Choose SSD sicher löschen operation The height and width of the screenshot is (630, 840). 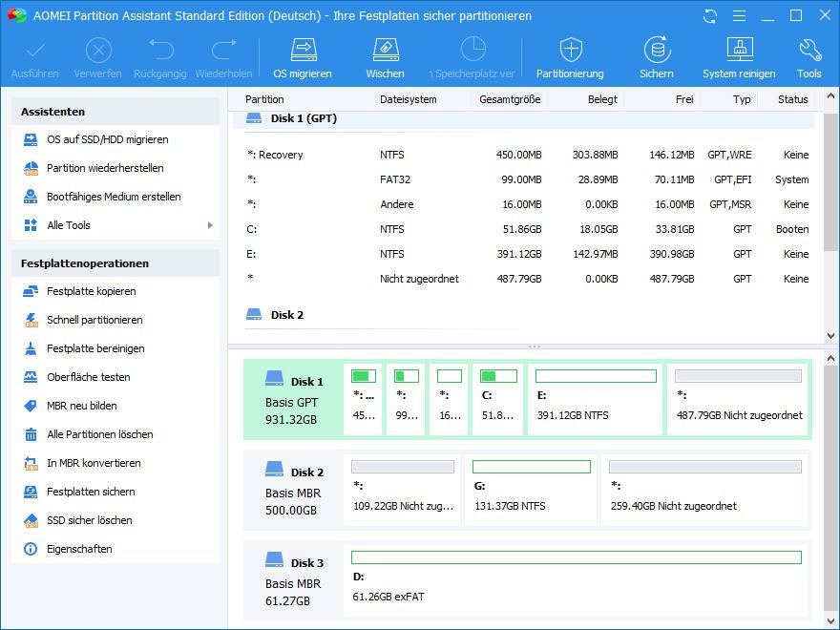[x=90, y=520]
